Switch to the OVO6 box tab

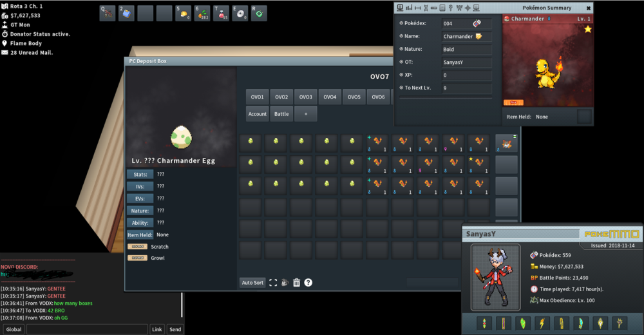[378, 97]
